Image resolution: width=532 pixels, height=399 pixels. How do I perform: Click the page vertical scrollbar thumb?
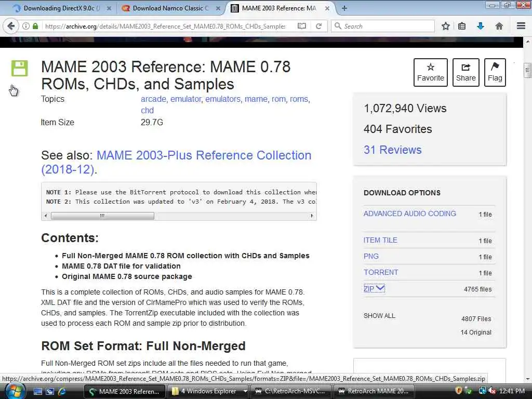(527, 71)
